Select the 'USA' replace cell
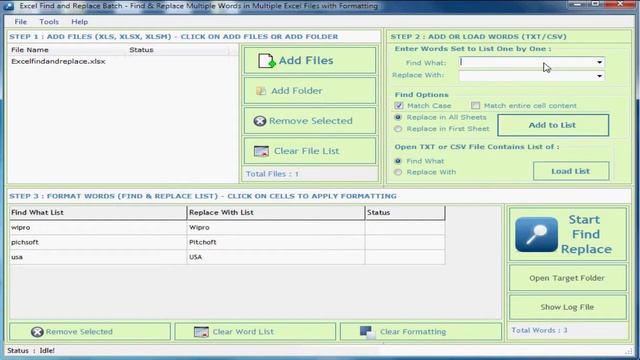Screen dimensions: 640x360 pyautogui.click(x=276, y=257)
